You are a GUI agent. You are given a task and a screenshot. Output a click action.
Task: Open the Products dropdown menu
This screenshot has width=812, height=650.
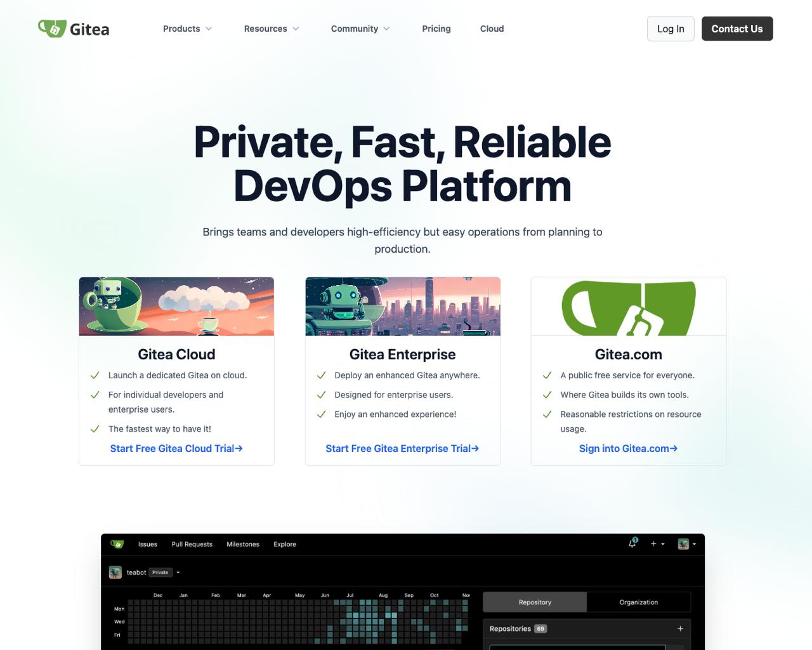pyautogui.click(x=187, y=29)
